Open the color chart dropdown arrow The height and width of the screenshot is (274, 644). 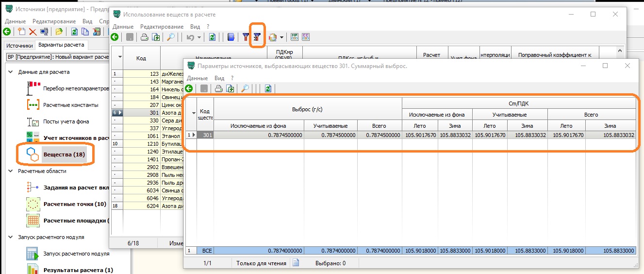click(281, 37)
